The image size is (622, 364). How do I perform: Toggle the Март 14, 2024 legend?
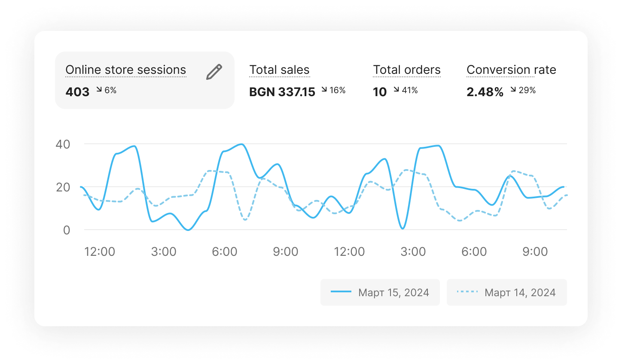click(507, 292)
